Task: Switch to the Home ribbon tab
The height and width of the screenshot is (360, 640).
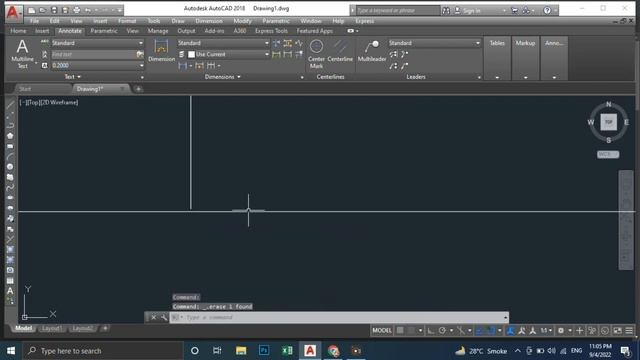Action: 18,31
